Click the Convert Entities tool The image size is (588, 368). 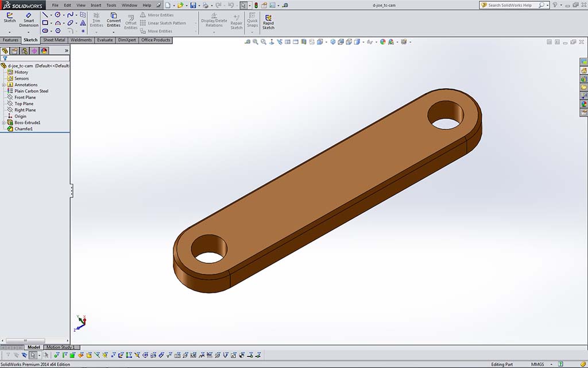[114, 20]
